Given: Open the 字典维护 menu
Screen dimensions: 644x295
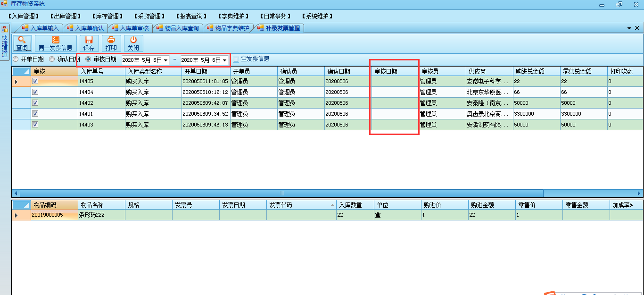Looking at the screenshot, I should (233, 16).
